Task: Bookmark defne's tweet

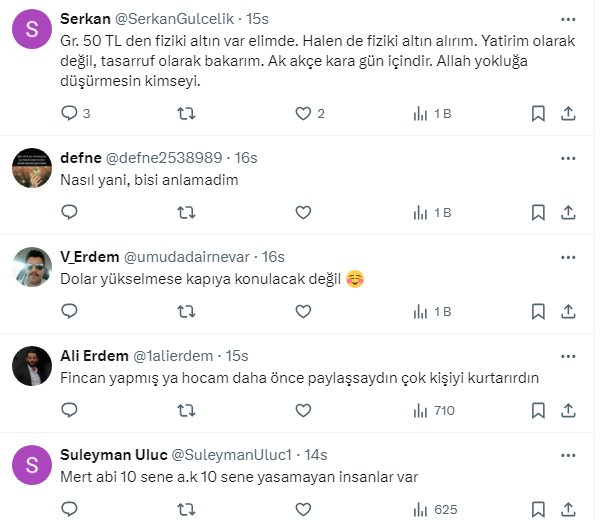Action: click(x=538, y=212)
